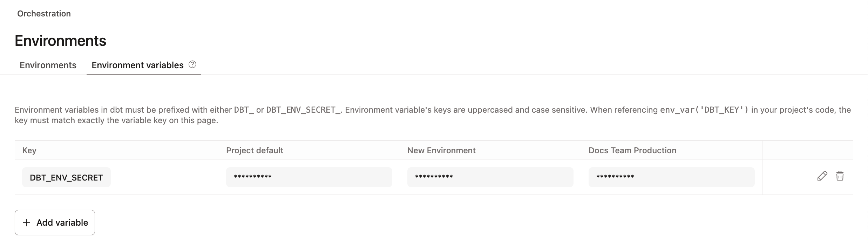868x247 pixels.
Task: Open the help tooltip beside Environment variables
Action: point(192,64)
